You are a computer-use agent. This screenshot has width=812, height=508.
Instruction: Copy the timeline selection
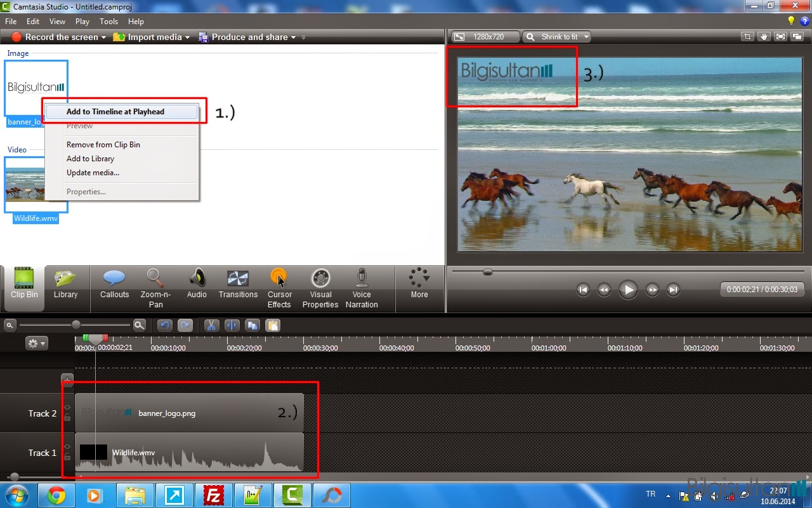click(x=252, y=325)
